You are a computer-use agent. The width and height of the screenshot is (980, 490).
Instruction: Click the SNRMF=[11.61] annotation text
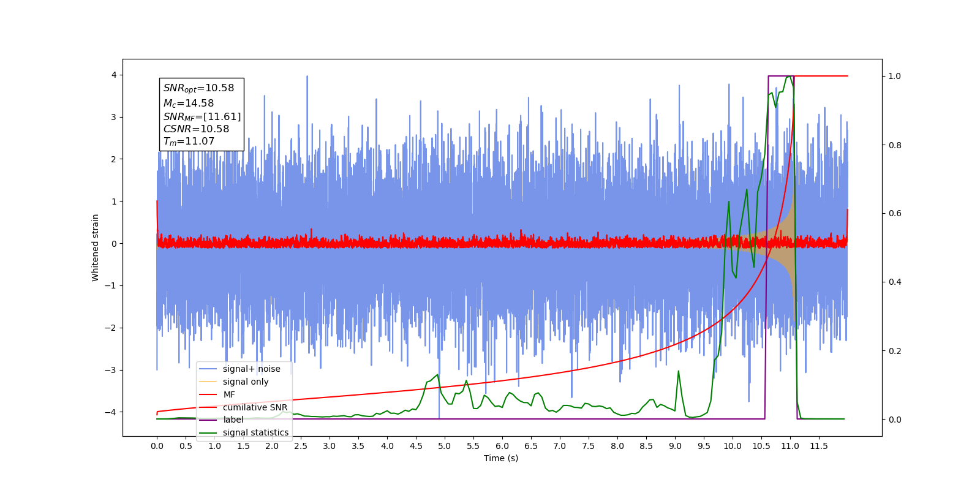click(202, 116)
